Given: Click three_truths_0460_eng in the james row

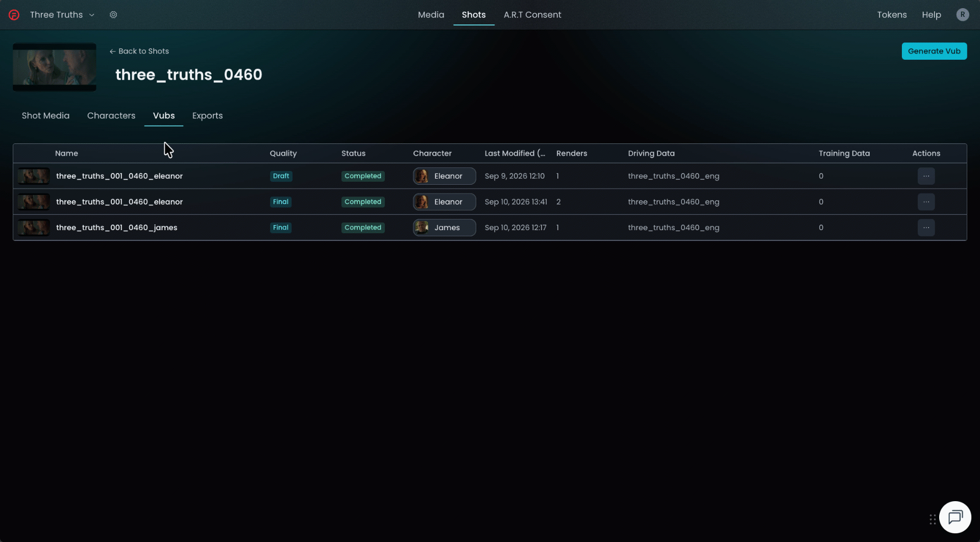Looking at the screenshot, I should tap(673, 228).
